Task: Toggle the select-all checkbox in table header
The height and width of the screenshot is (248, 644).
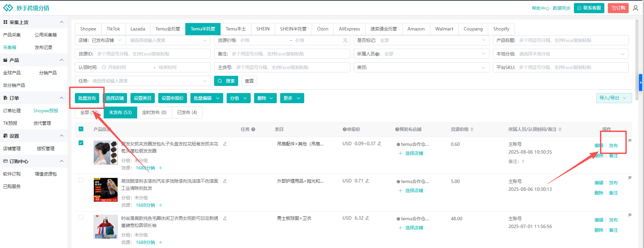Action: click(x=81, y=129)
